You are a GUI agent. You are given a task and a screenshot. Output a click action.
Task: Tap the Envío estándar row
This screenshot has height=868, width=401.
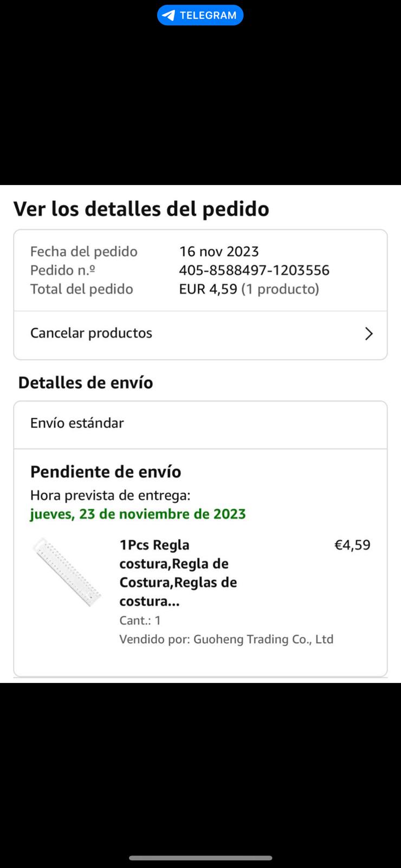[x=77, y=423]
